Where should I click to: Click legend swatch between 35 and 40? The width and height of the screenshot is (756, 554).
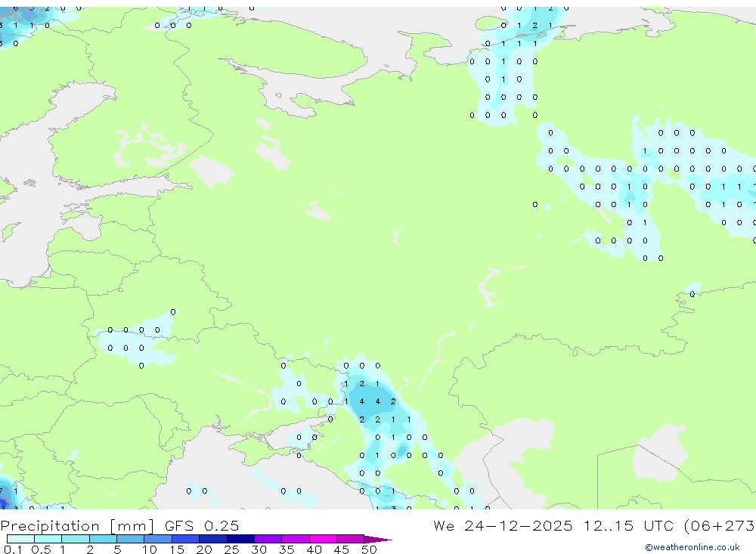click(296, 539)
